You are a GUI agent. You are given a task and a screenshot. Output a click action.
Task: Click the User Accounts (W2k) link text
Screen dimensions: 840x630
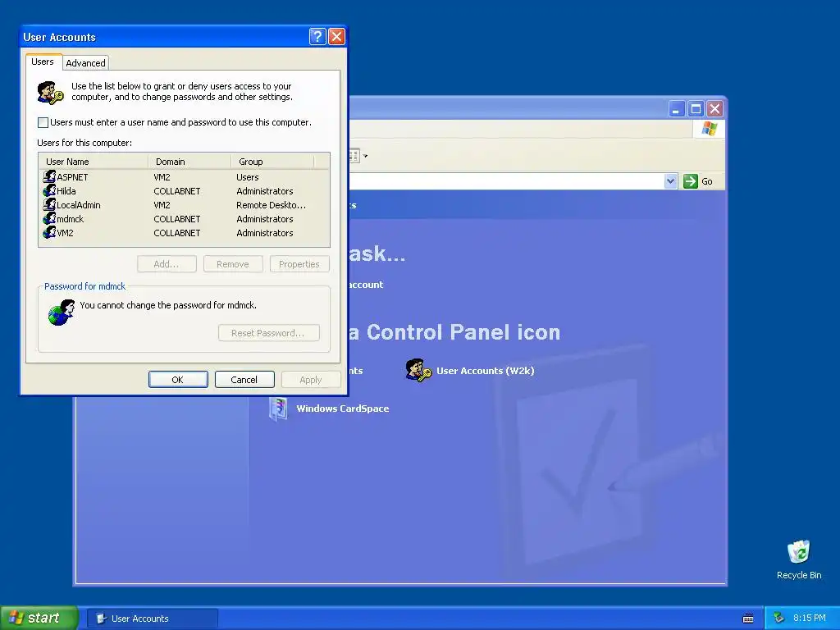pos(486,371)
